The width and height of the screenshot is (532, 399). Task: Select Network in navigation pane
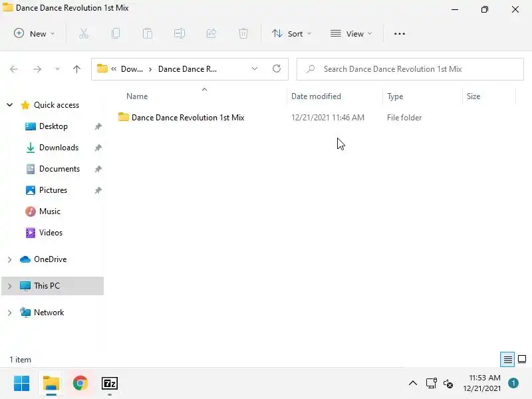49,312
